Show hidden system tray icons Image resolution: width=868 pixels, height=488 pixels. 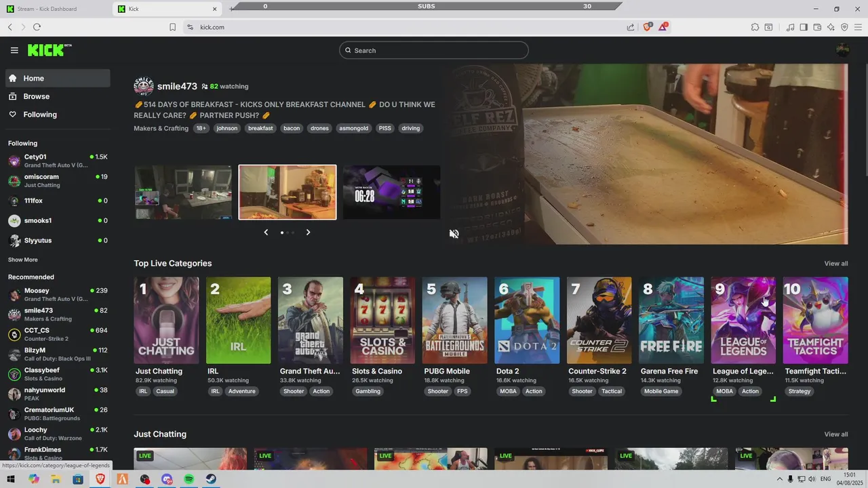coord(779,479)
